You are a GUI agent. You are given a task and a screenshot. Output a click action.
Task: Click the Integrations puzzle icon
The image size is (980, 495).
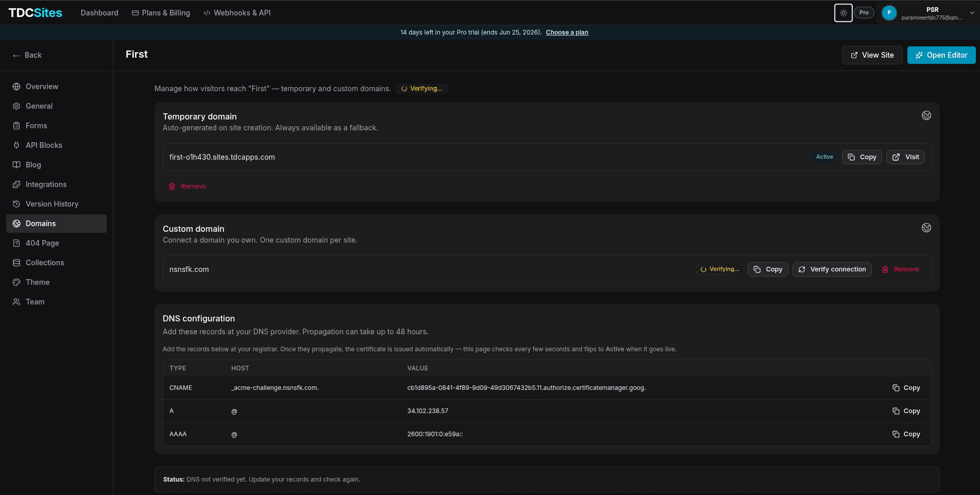[16, 184]
